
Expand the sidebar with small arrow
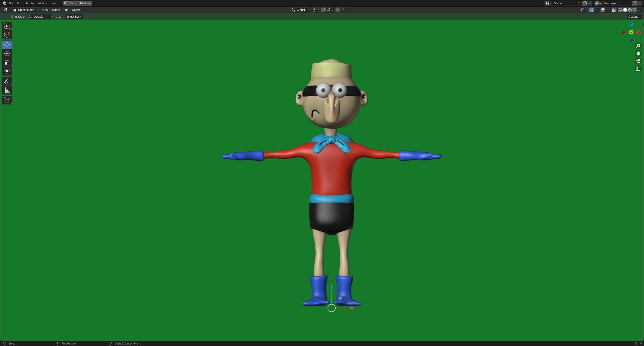pyautogui.click(x=643, y=25)
